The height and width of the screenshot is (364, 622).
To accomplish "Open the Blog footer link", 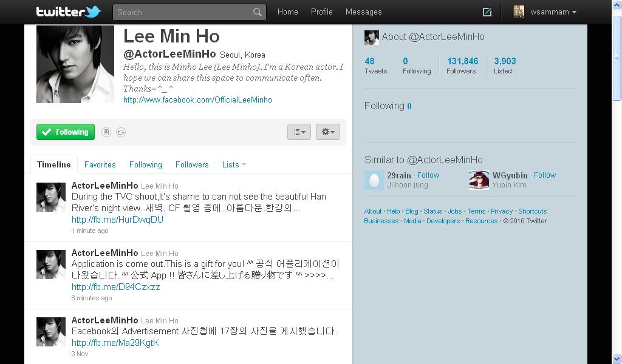I will click(411, 211).
